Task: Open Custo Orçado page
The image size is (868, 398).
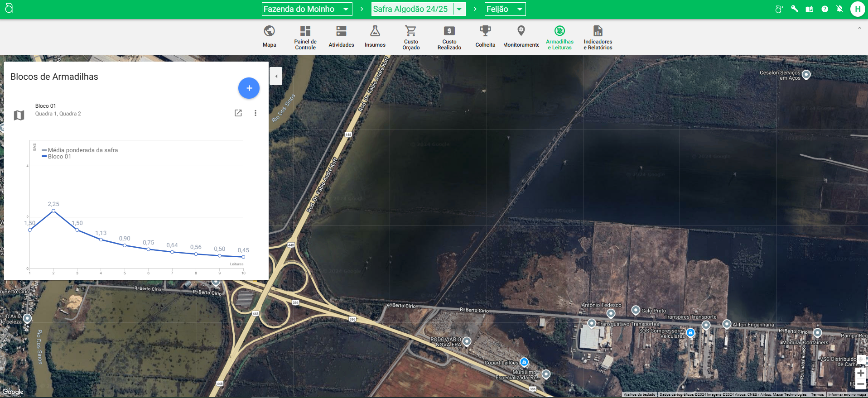Action: pos(411,37)
